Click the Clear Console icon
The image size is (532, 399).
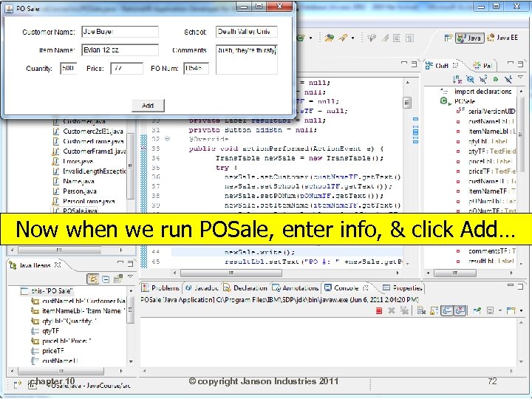coord(421,310)
